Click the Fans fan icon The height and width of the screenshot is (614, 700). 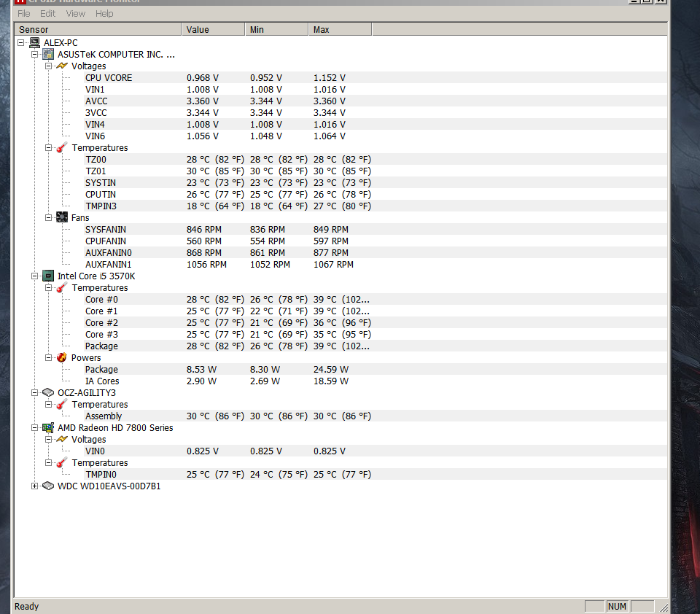(x=62, y=217)
